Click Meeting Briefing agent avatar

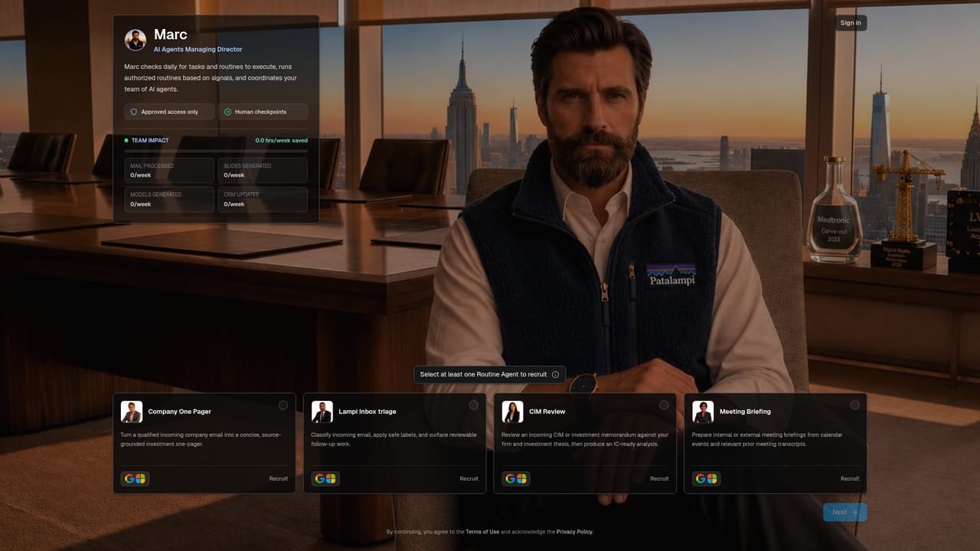703,412
